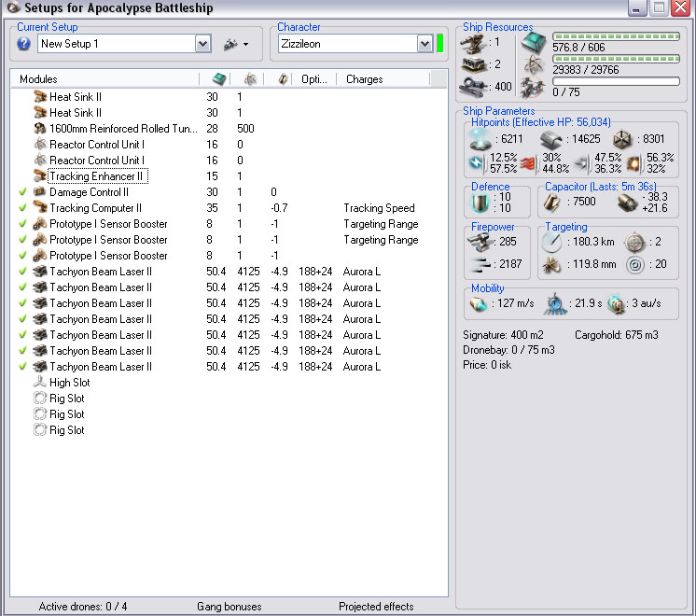Click the align time icon in Mobility

coord(554,304)
